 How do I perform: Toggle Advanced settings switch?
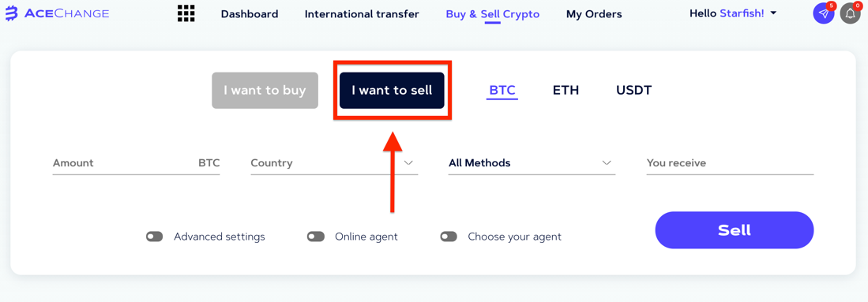155,237
